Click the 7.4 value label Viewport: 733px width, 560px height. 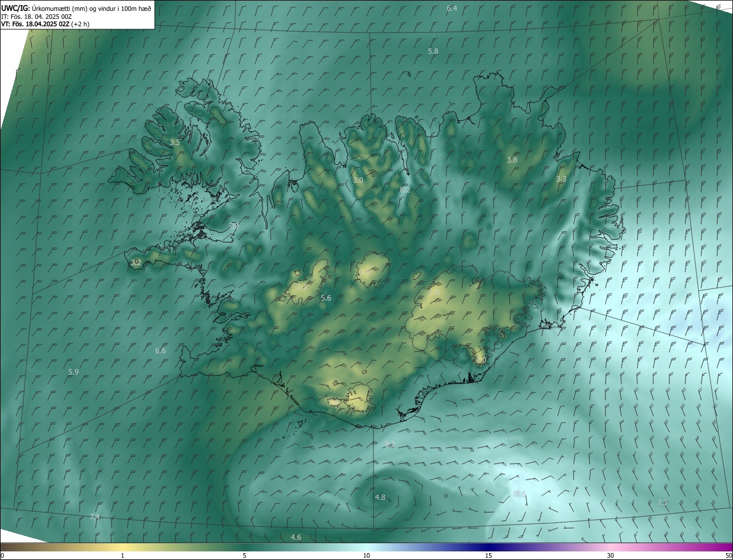[94, 516]
